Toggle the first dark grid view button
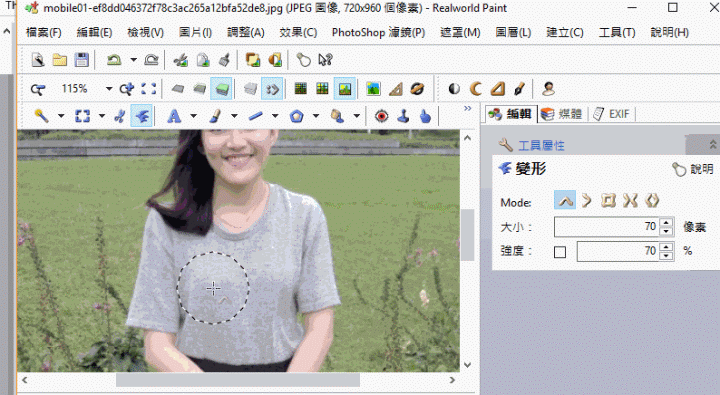The height and width of the screenshot is (395, 720). point(301,89)
